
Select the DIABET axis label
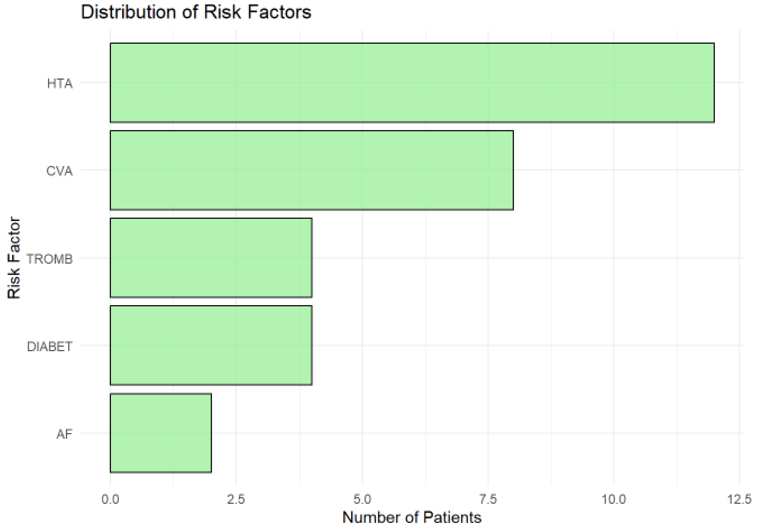50,346
